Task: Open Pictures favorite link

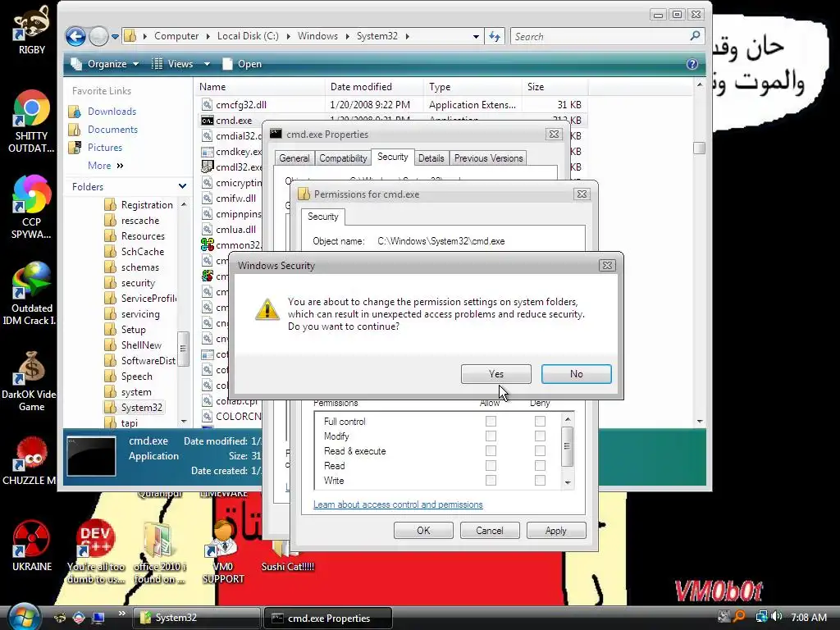Action: tap(105, 148)
